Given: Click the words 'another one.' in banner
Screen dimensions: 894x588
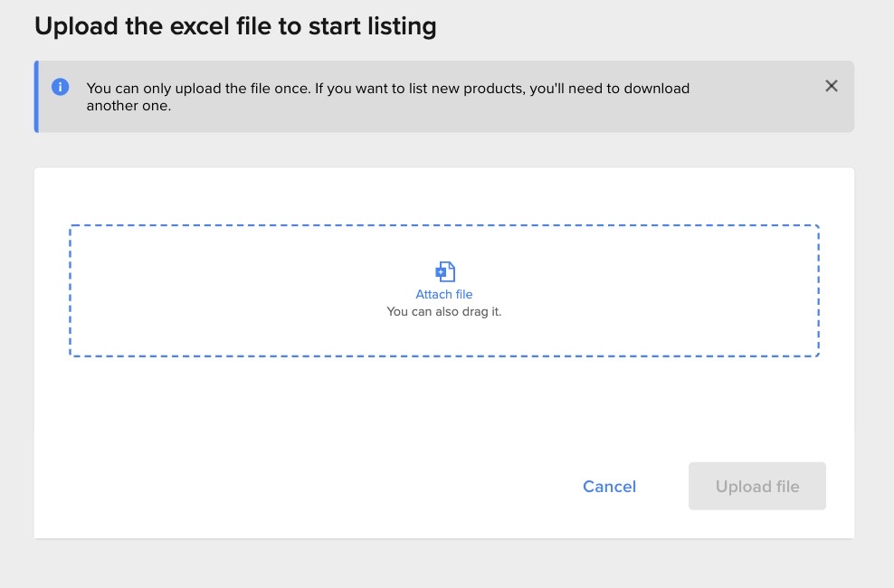Looking at the screenshot, I should 128,106.
